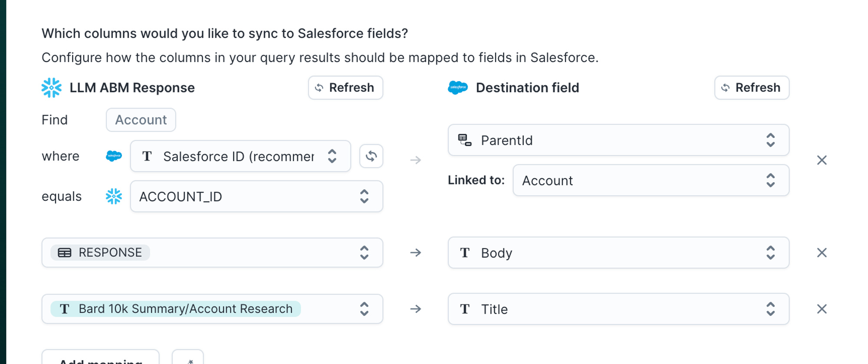Expand the Title destination field dropdown
The width and height of the screenshot is (868, 364).
(618, 309)
